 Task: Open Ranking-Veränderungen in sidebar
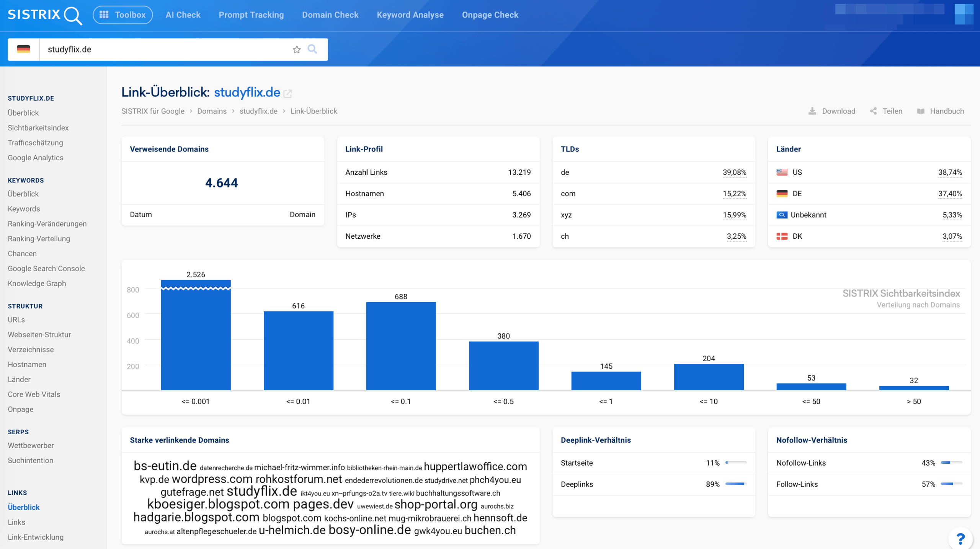coord(47,224)
